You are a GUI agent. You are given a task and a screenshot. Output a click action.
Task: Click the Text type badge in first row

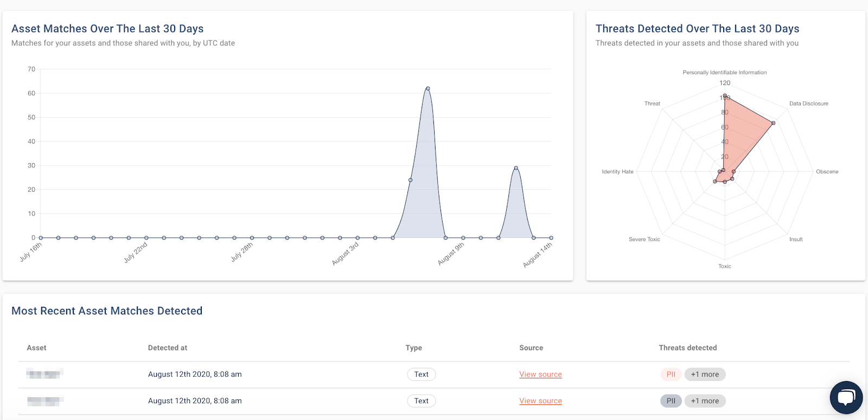(x=422, y=374)
